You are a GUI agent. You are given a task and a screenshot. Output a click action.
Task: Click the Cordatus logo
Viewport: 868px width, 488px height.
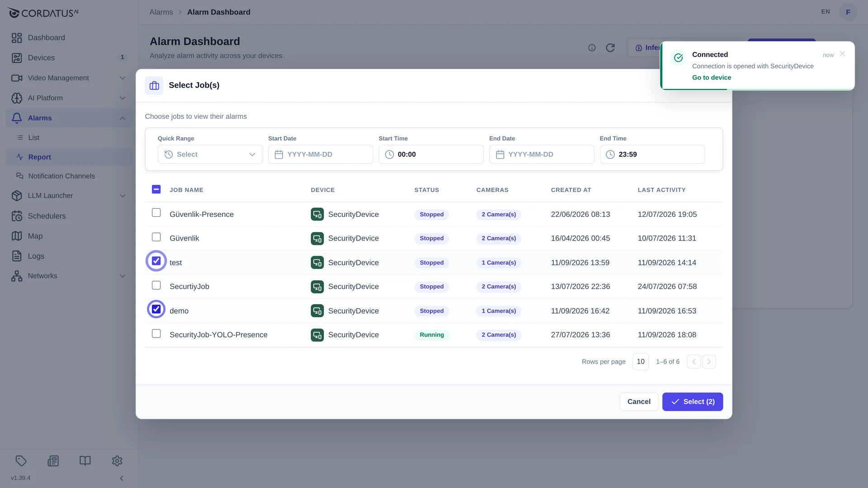pos(43,13)
